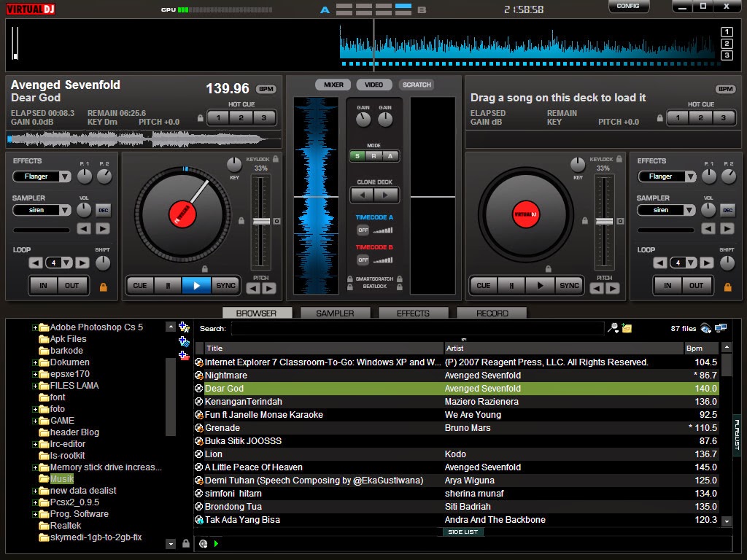The height and width of the screenshot is (560, 747).
Task: Click folder icon next to search box
Action: click(x=627, y=328)
